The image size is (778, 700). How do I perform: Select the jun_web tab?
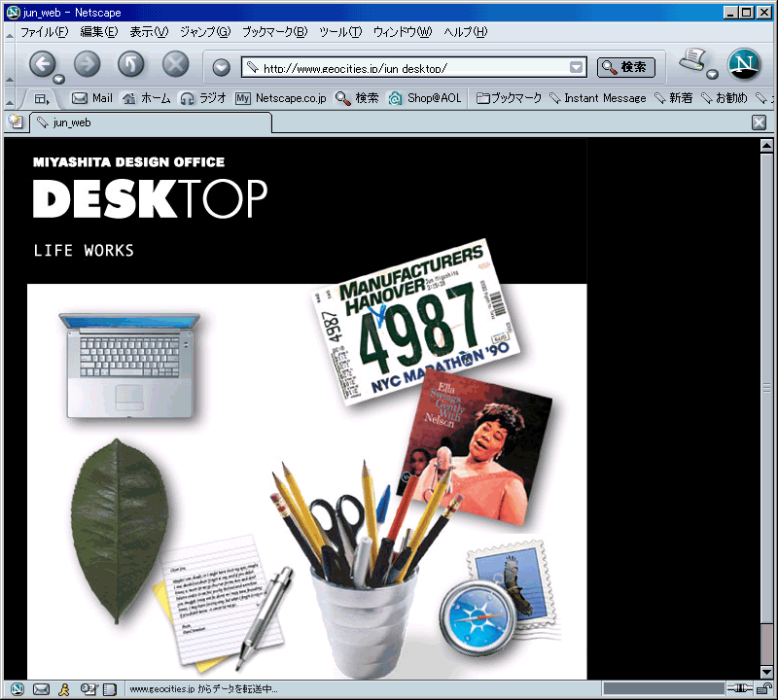point(151,122)
